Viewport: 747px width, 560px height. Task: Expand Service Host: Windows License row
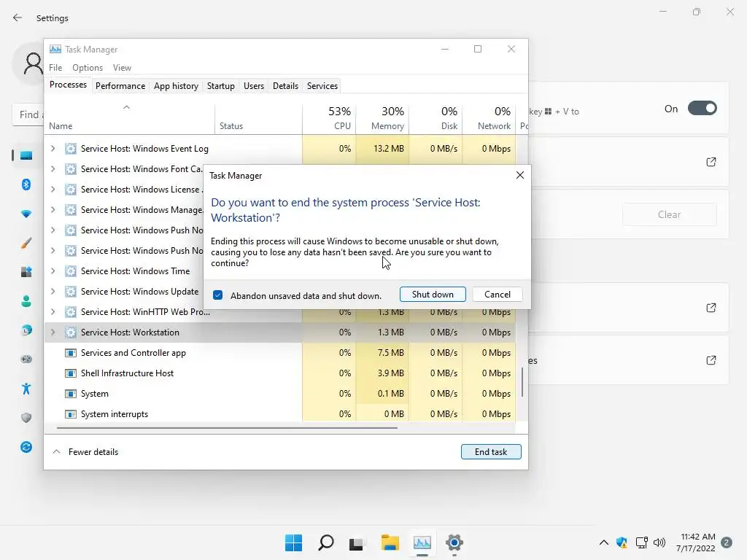coord(53,190)
